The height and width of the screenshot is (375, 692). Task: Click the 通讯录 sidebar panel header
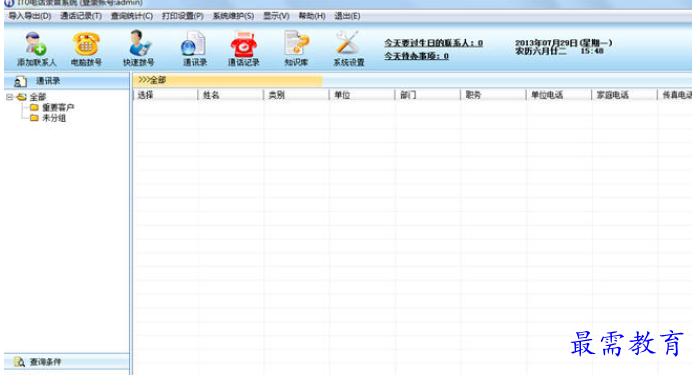(x=67, y=81)
